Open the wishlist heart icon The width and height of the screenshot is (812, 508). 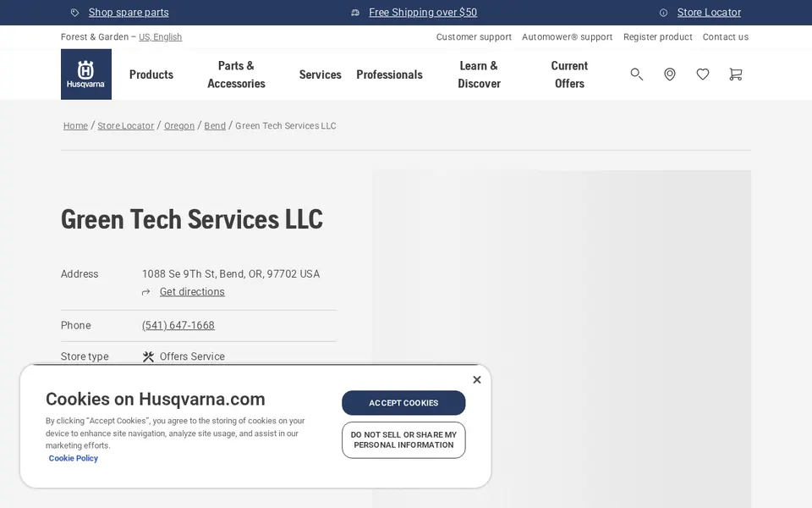703,75
